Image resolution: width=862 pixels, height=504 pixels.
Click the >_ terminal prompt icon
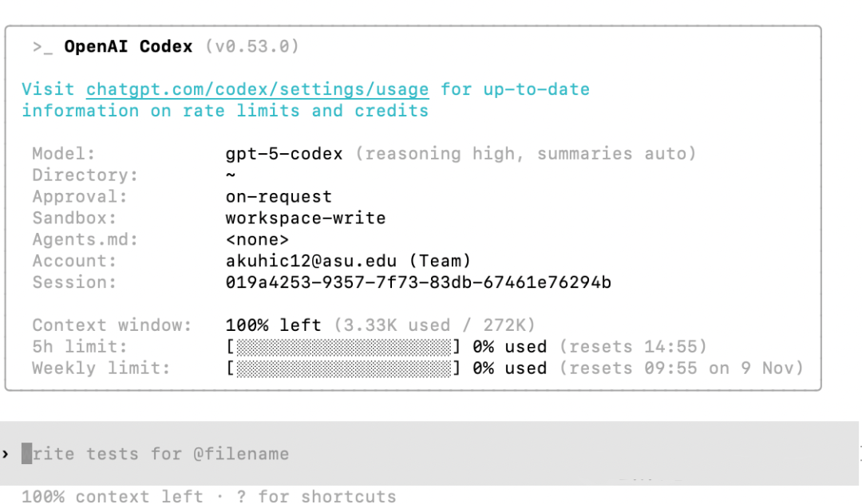[43, 47]
